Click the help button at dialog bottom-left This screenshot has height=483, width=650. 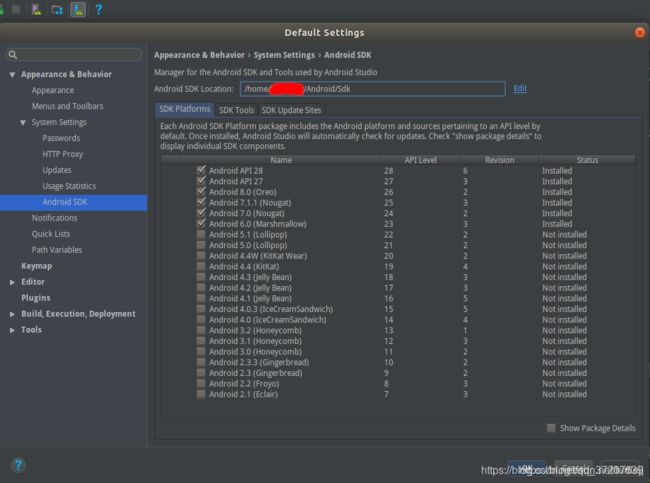18,465
